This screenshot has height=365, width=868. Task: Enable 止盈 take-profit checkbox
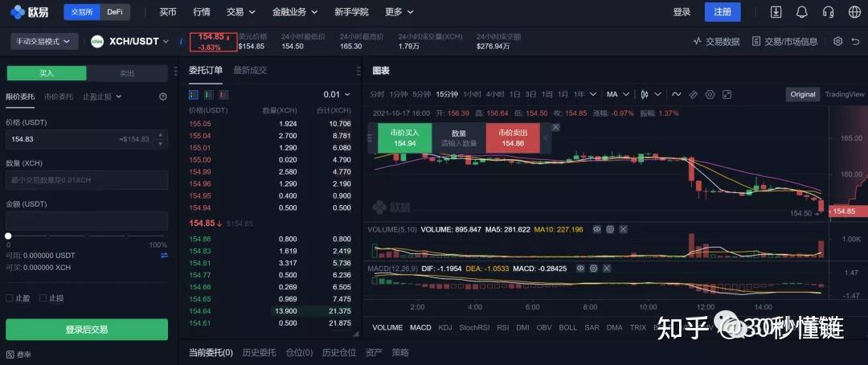(10, 298)
